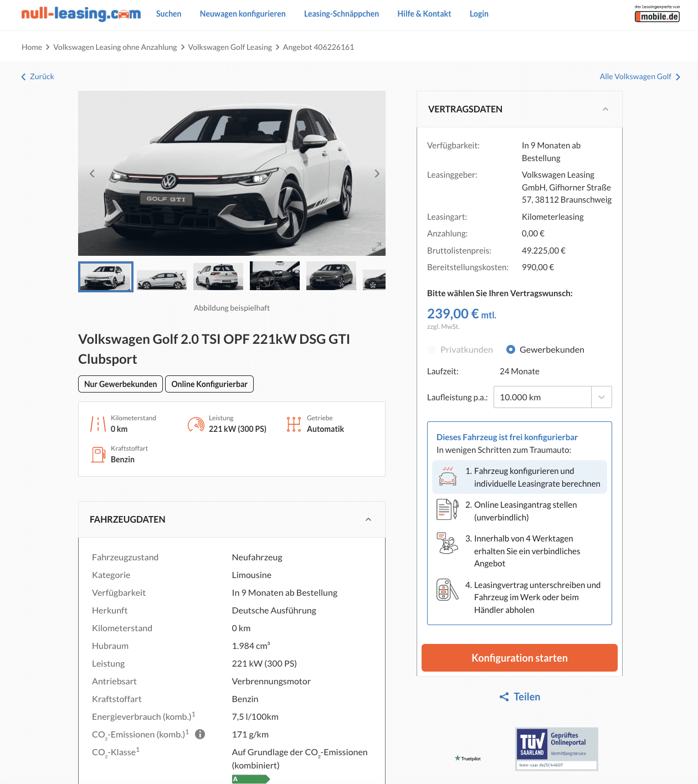Open the Login menu item

point(479,14)
